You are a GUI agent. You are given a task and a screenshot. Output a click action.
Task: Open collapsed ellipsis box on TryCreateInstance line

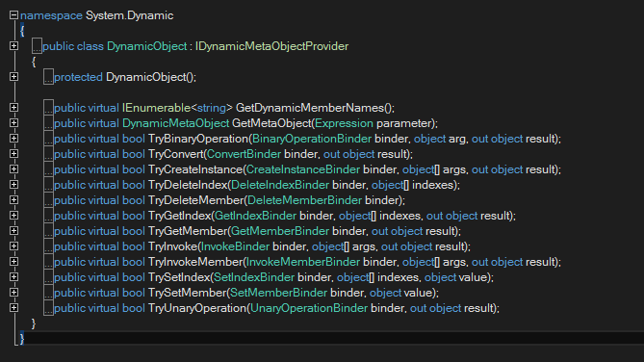[48, 169]
